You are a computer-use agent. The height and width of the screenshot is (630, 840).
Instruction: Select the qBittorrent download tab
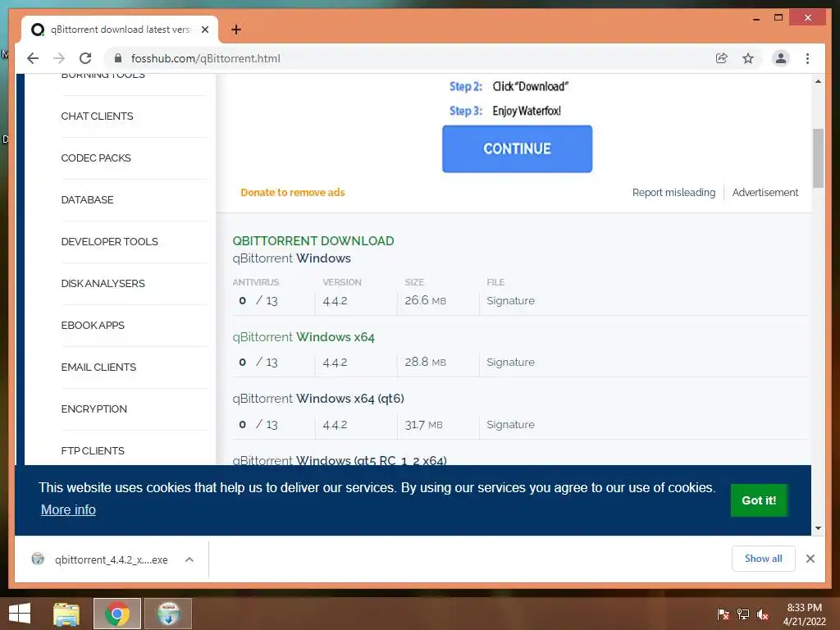120,30
